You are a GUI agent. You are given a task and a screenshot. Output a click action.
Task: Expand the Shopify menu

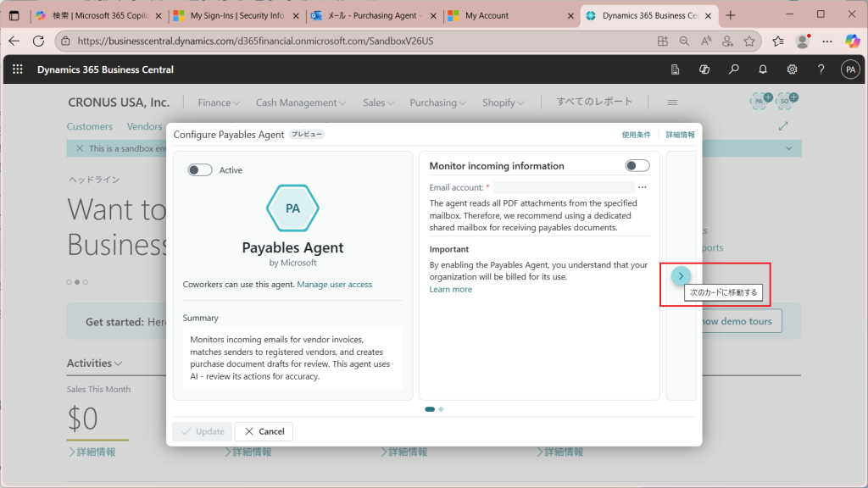(x=504, y=103)
